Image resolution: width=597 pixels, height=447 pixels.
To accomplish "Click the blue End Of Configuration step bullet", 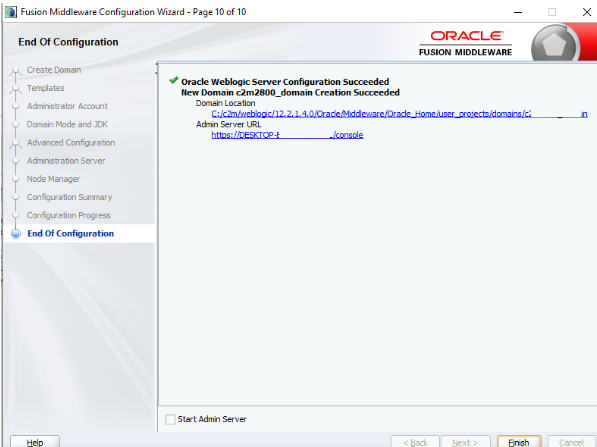I will coord(16,233).
